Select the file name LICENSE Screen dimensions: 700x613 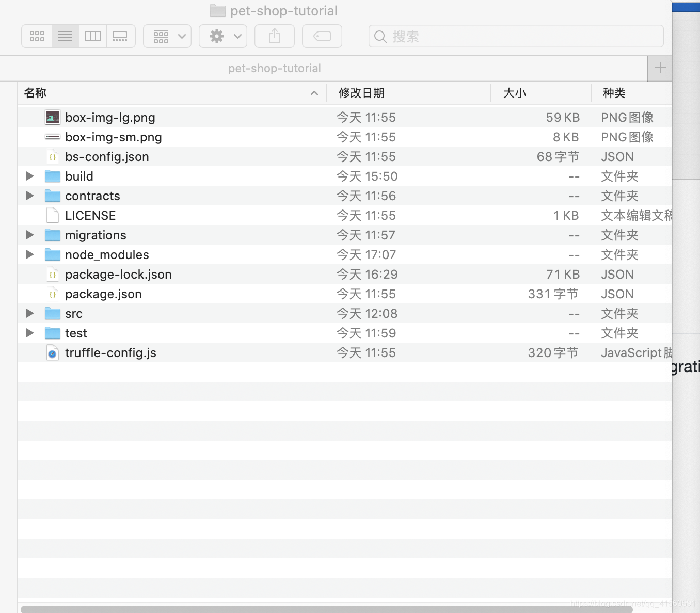[90, 216]
